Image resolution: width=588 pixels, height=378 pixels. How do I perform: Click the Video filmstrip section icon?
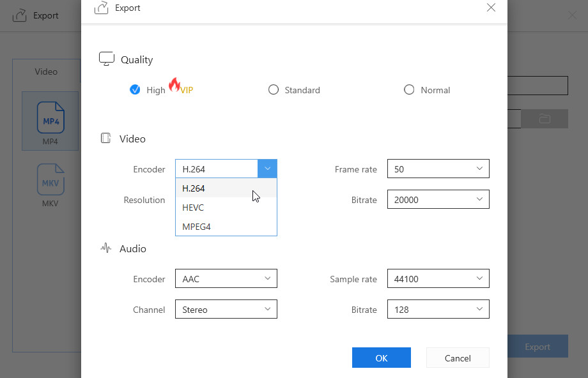point(106,139)
